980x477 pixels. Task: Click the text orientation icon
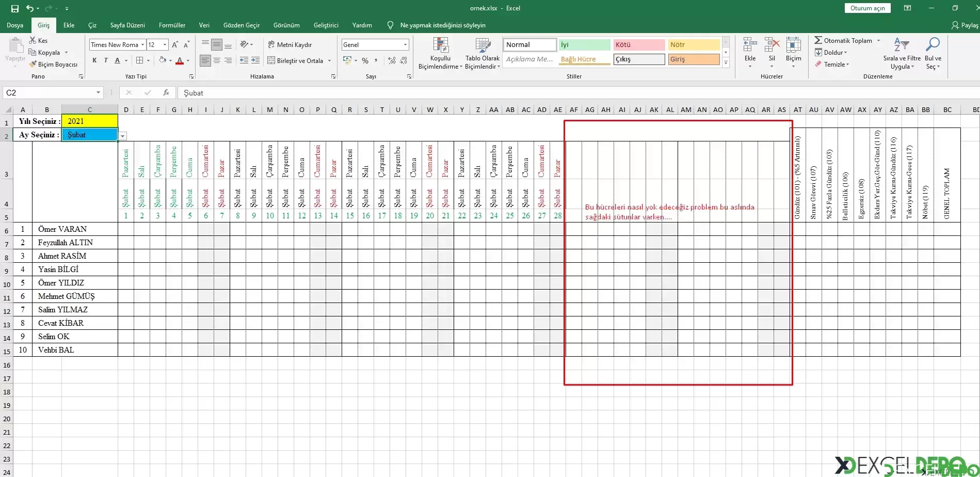(244, 45)
